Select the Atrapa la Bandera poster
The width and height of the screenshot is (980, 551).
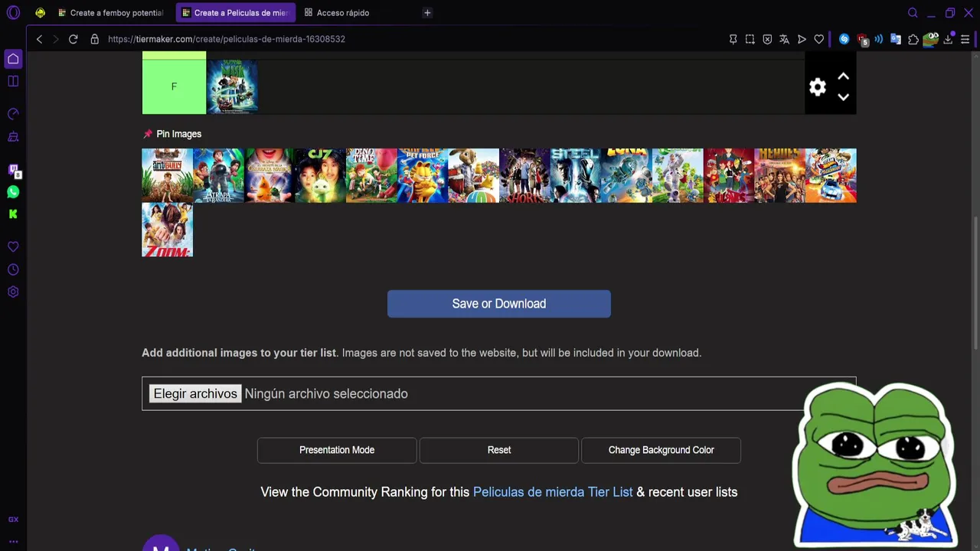(x=218, y=176)
